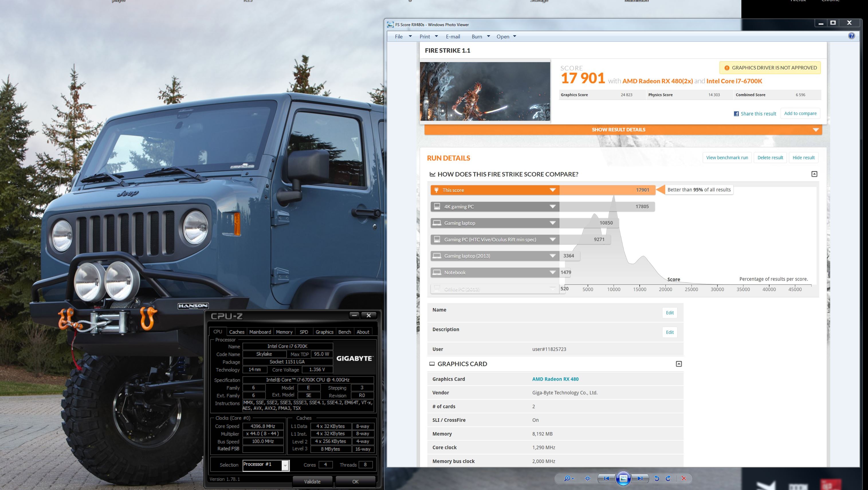Click the CPU tab in CPU-Z
Image resolution: width=868 pixels, height=490 pixels.
(x=218, y=332)
